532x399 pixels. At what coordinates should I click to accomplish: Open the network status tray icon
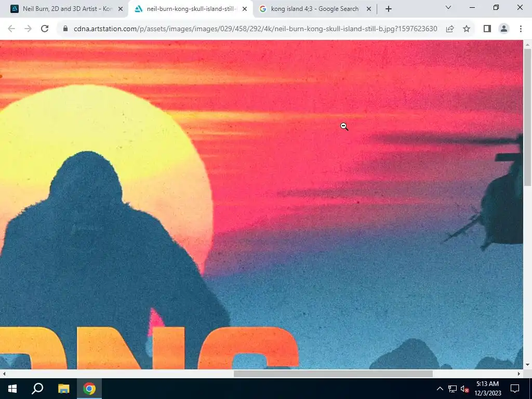pyautogui.click(x=453, y=389)
